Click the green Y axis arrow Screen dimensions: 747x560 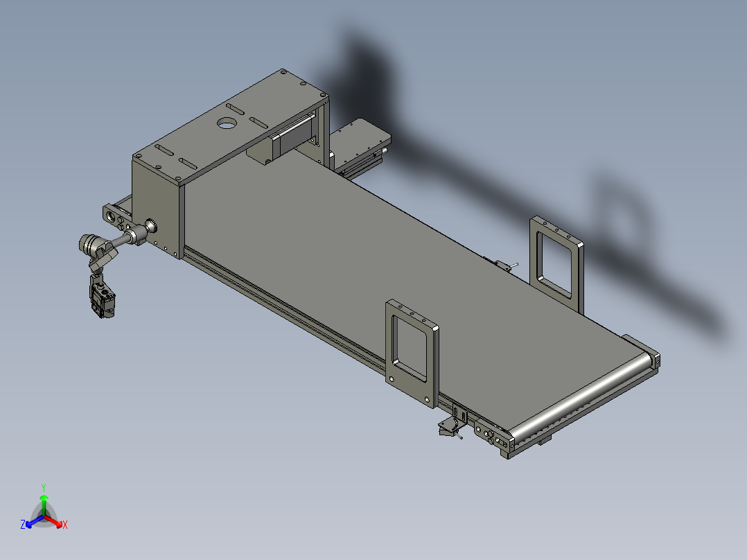(x=44, y=498)
